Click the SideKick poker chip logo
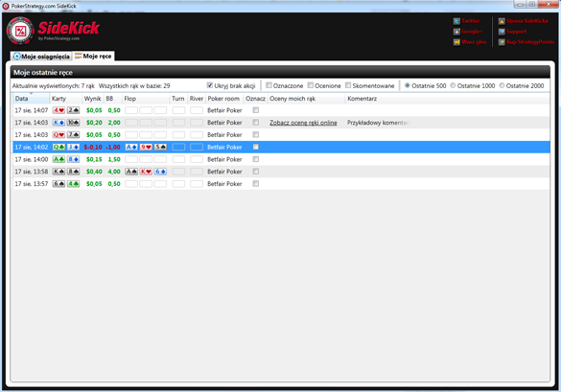Image resolution: width=561 pixels, height=392 pixels. pyautogui.click(x=20, y=31)
